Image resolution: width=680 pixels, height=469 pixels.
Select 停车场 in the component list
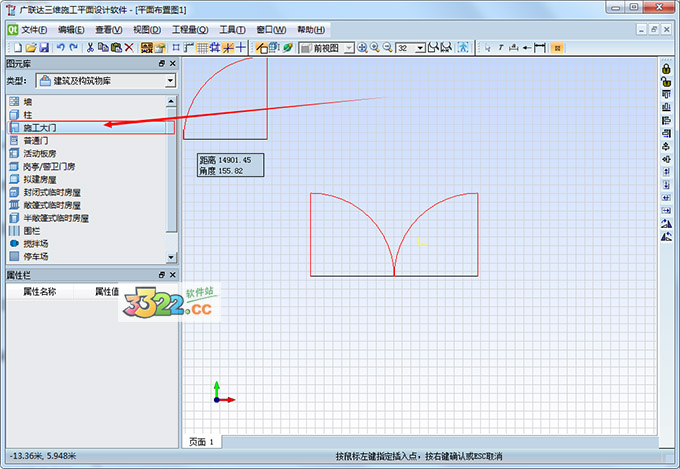coord(37,257)
